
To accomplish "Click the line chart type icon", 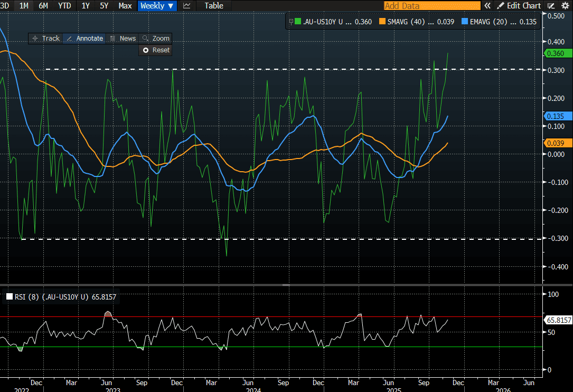I will point(187,6).
